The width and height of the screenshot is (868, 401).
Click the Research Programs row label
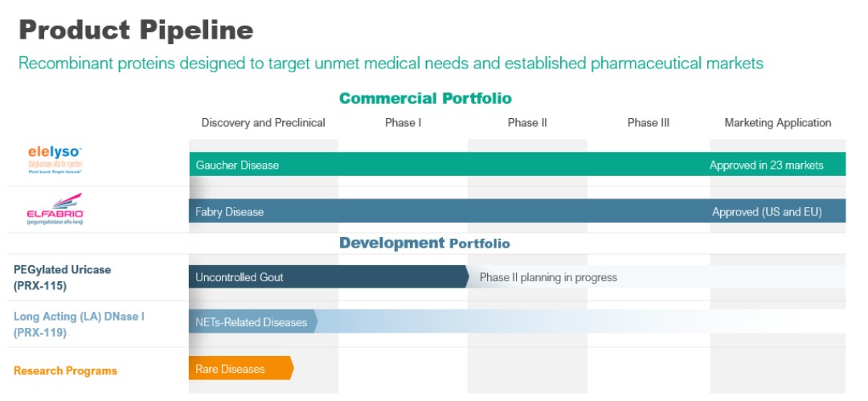click(65, 370)
